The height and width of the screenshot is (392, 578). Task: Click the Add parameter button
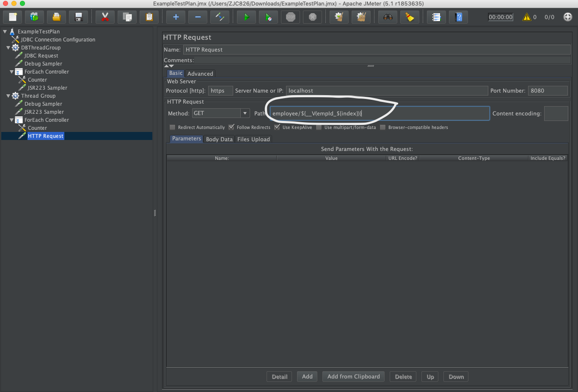point(307,376)
